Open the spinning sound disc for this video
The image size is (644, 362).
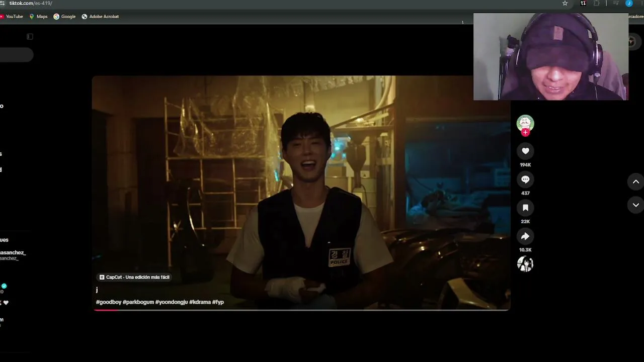pyautogui.click(x=525, y=264)
